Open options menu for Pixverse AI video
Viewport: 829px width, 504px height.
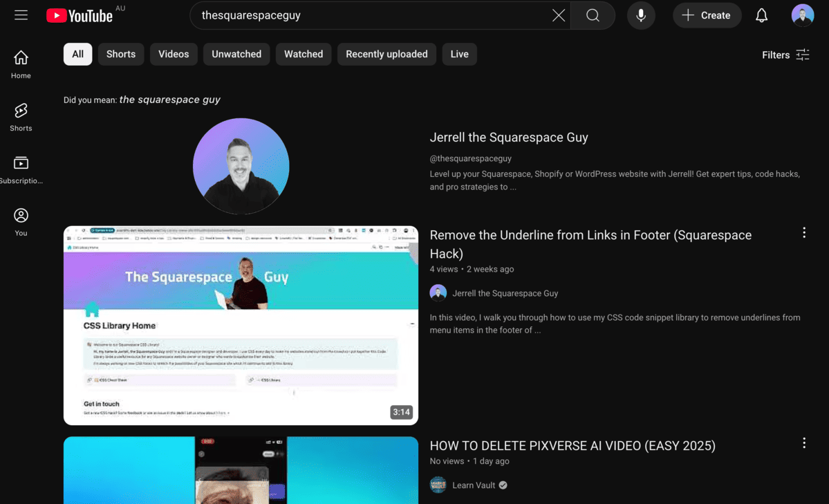tap(803, 443)
